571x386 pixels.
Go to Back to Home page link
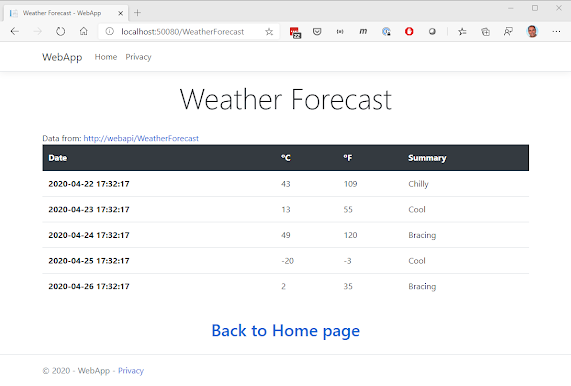pyautogui.click(x=286, y=331)
